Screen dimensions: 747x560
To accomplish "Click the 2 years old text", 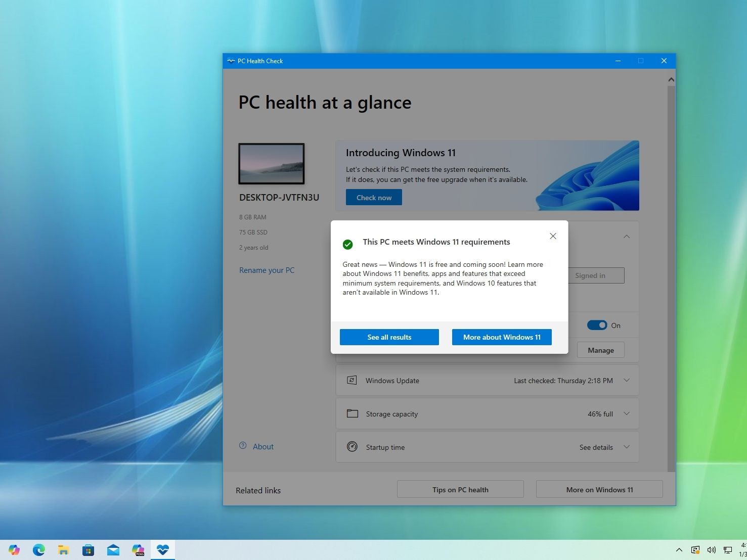I will [254, 248].
